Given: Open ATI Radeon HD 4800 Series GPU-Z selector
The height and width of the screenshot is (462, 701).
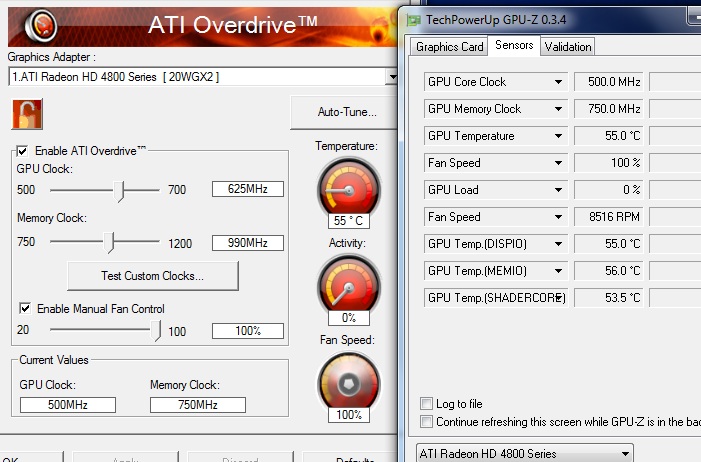Looking at the screenshot, I should coord(524,454).
